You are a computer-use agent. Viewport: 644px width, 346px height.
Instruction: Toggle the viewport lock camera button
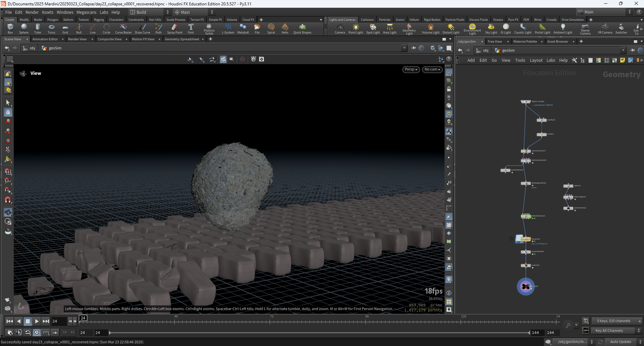[449, 89]
